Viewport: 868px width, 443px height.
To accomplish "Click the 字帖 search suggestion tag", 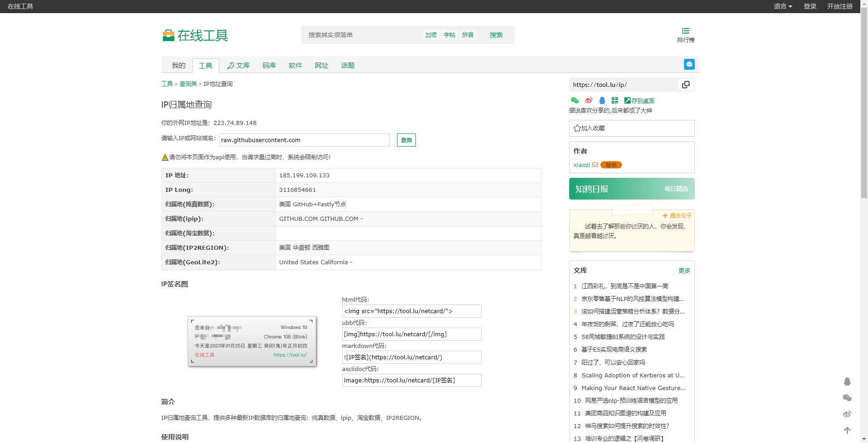I will pos(449,35).
